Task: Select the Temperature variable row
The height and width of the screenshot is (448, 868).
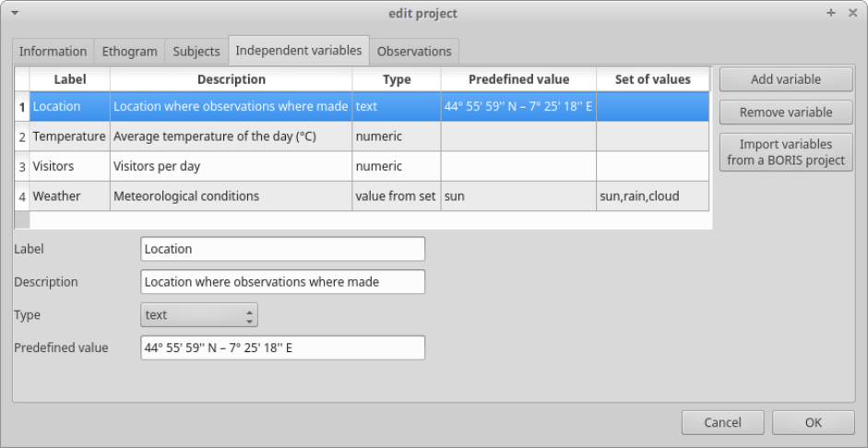Action: tap(69, 137)
